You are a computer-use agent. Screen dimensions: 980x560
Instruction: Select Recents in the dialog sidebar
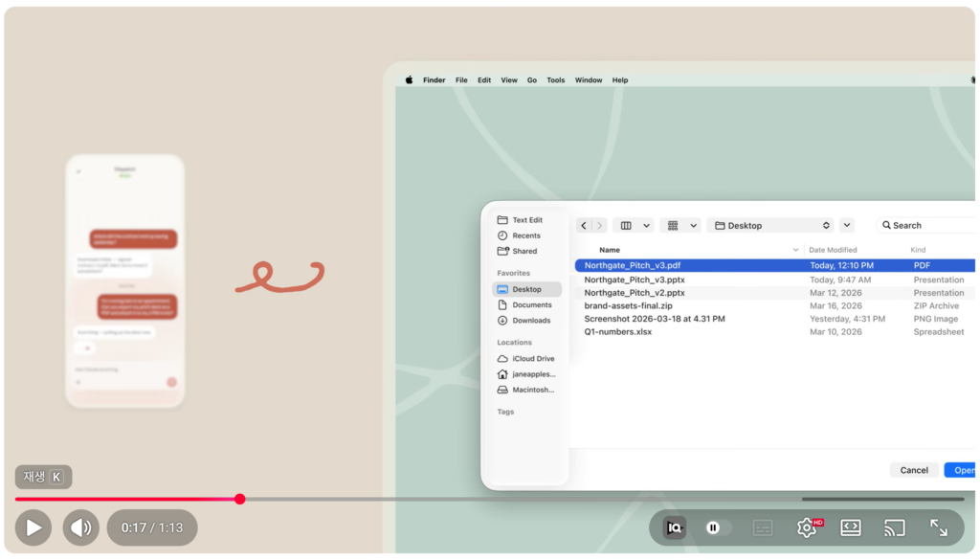pos(526,235)
